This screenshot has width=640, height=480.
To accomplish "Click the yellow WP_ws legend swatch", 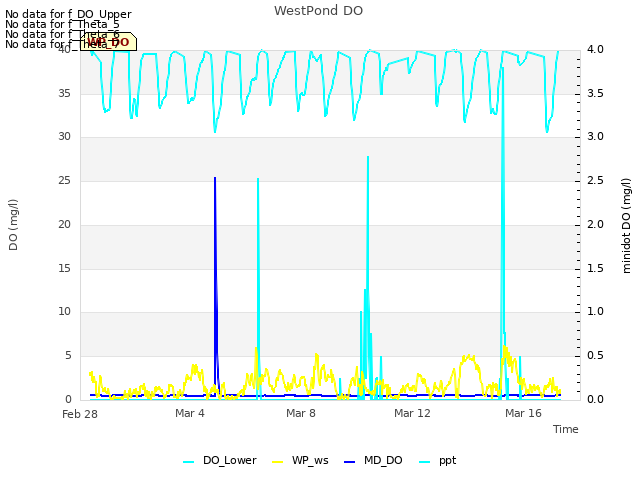I will click(277, 462).
